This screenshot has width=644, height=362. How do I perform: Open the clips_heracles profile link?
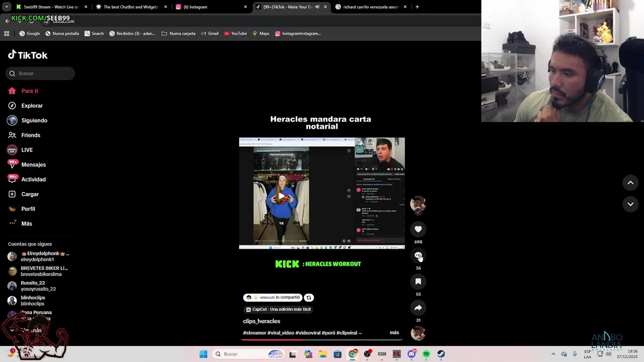(x=262, y=321)
